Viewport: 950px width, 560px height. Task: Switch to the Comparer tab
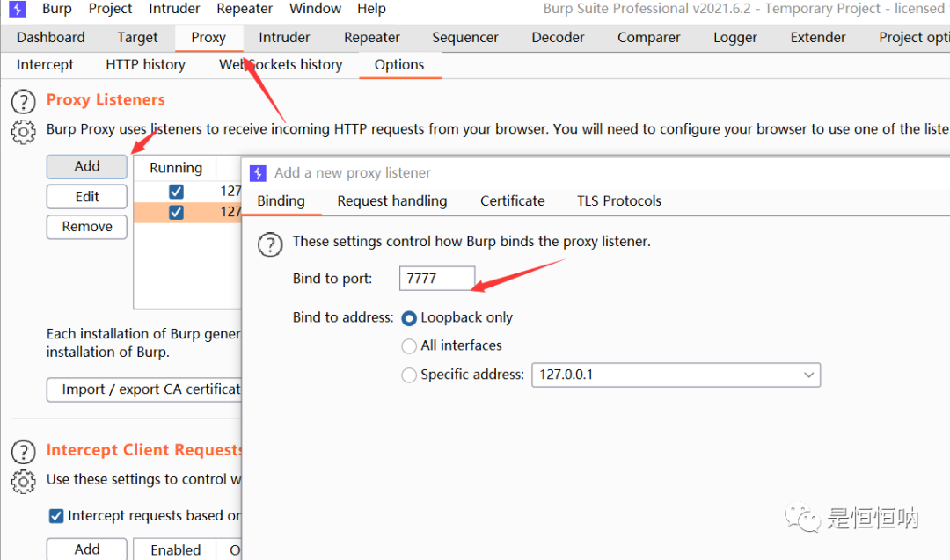pyautogui.click(x=649, y=38)
